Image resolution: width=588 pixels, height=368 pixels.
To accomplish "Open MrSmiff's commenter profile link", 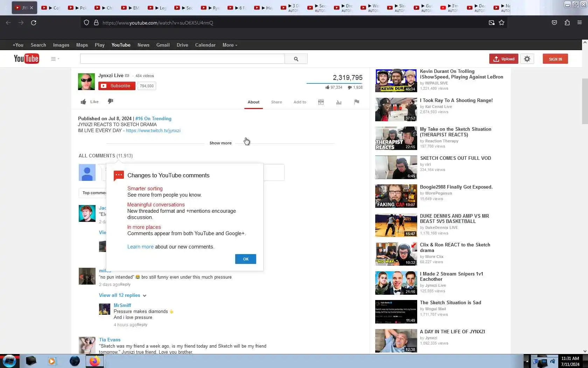I will click(122, 305).
